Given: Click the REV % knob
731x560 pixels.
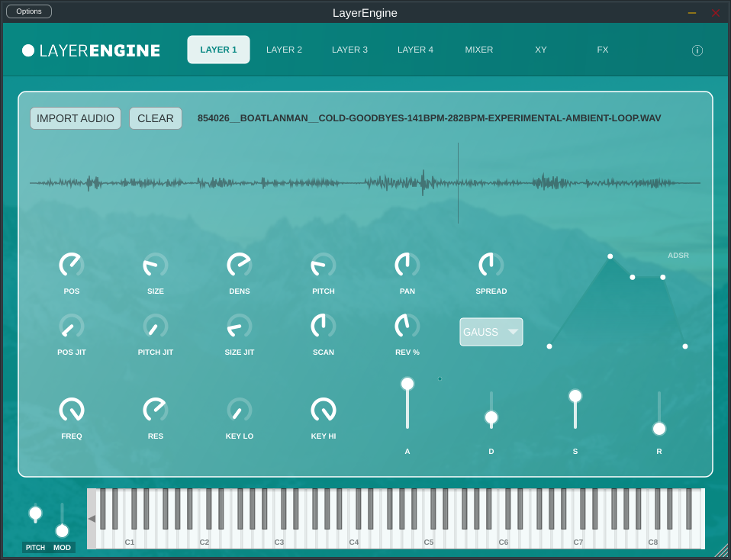Looking at the screenshot, I should tap(407, 326).
